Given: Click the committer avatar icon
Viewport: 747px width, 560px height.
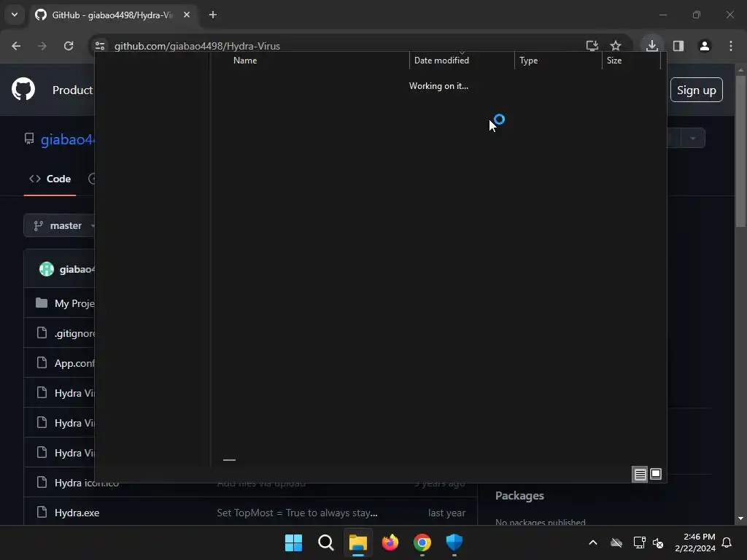Looking at the screenshot, I should [x=47, y=269].
